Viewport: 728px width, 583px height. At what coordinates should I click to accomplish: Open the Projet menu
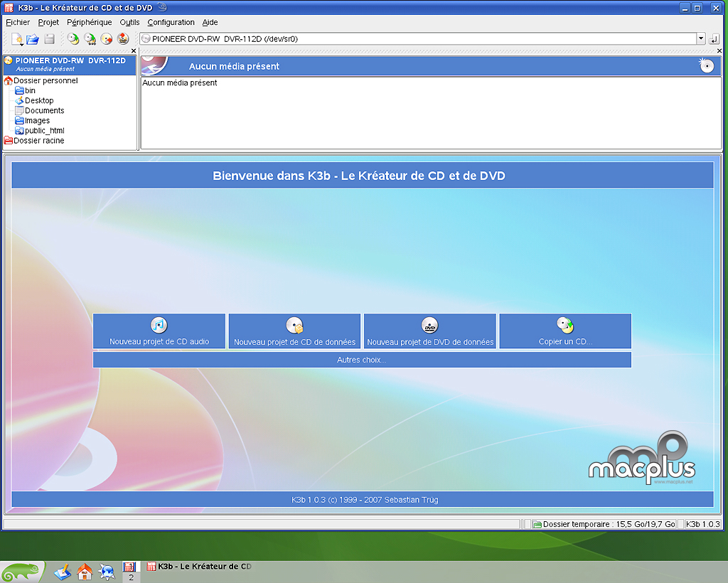(48, 22)
